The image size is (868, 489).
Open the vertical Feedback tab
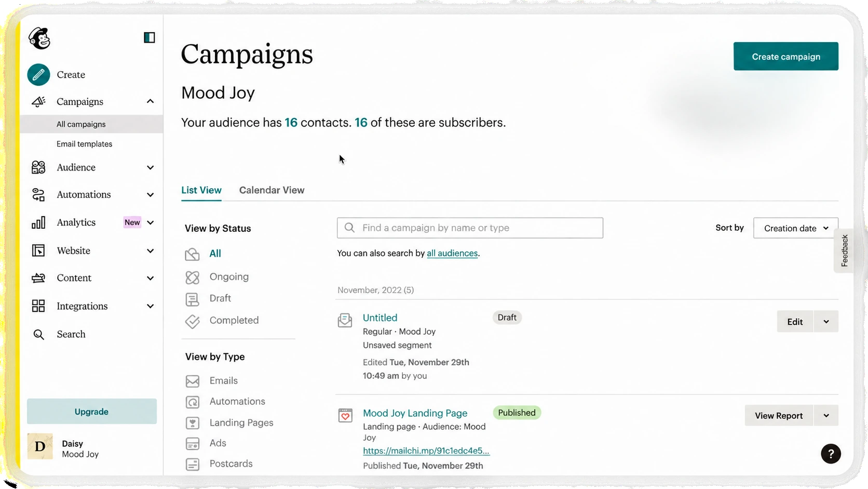(845, 250)
